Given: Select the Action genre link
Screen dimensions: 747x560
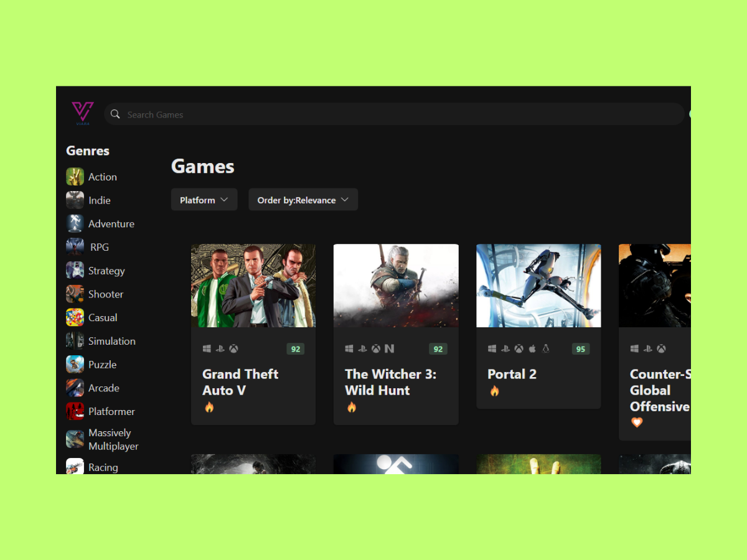Looking at the screenshot, I should click(x=103, y=177).
